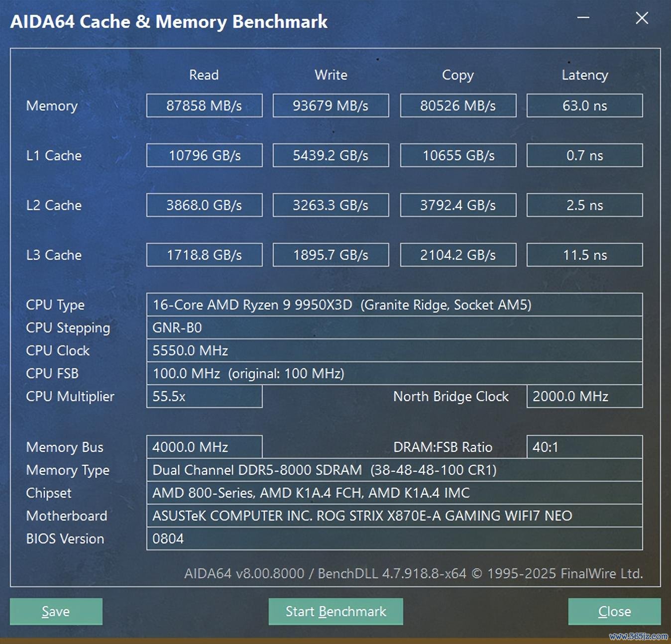Image resolution: width=671 pixels, height=644 pixels.
Task: Click the Start Benchmark button
Action: pos(335,611)
